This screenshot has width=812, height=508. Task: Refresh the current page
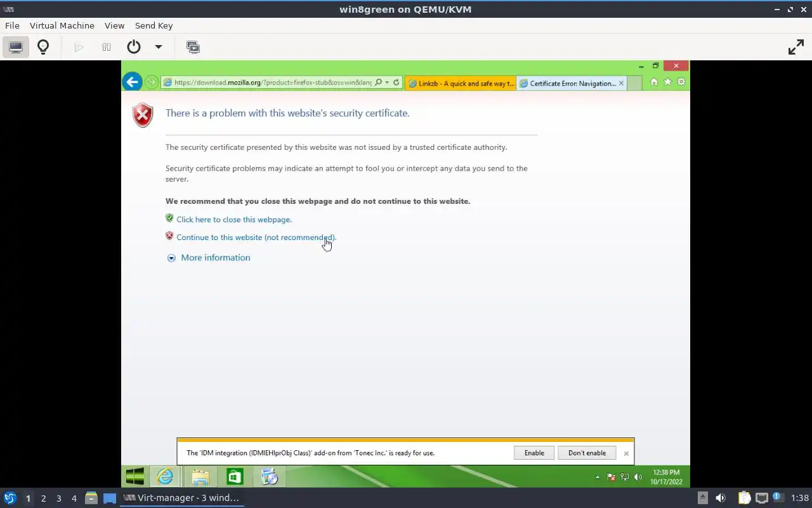pos(396,83)
